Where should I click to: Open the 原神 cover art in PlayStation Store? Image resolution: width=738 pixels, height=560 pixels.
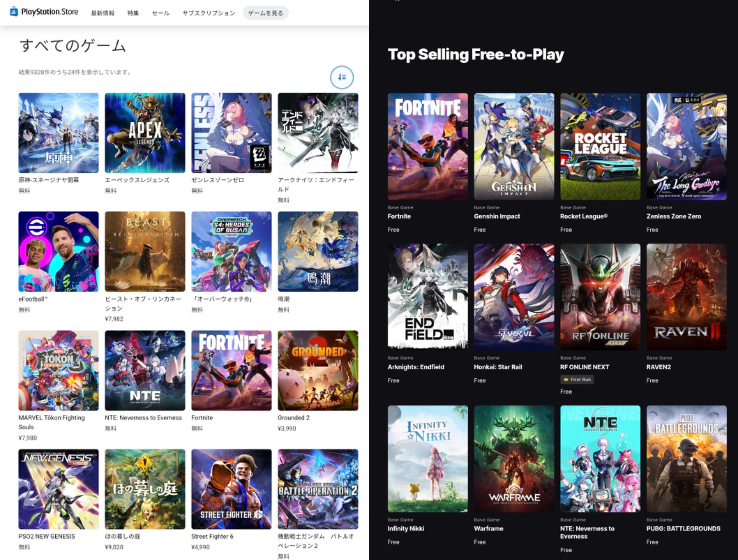[58, 133]
